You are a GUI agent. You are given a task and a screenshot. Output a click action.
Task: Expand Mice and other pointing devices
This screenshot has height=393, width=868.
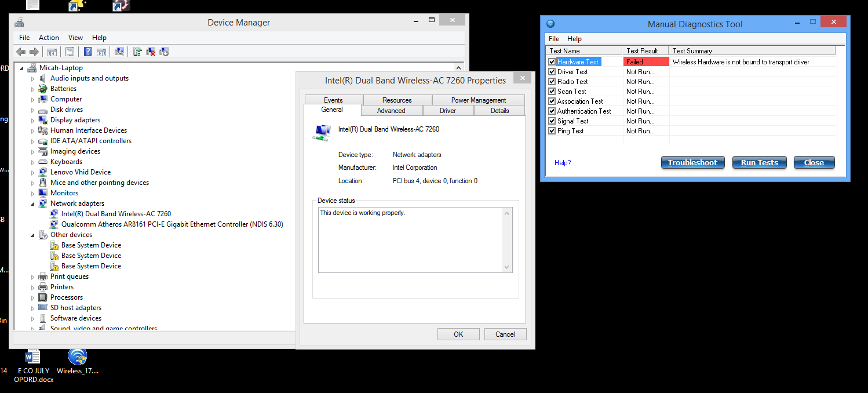(33, 183)
